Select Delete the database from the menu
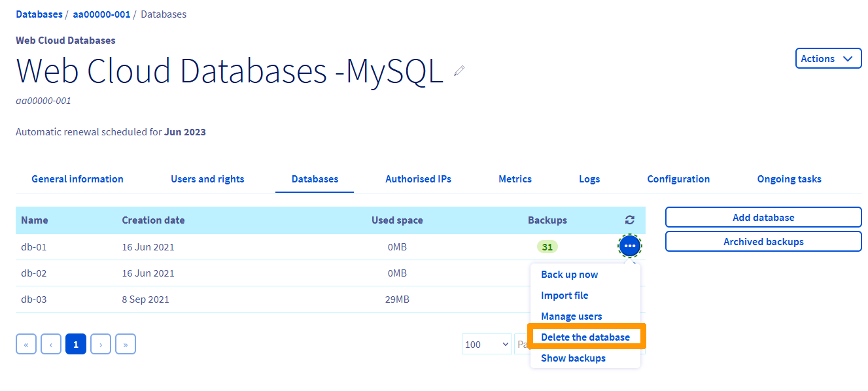This screenshot has width=868, height=391. (x=585, y=337)
